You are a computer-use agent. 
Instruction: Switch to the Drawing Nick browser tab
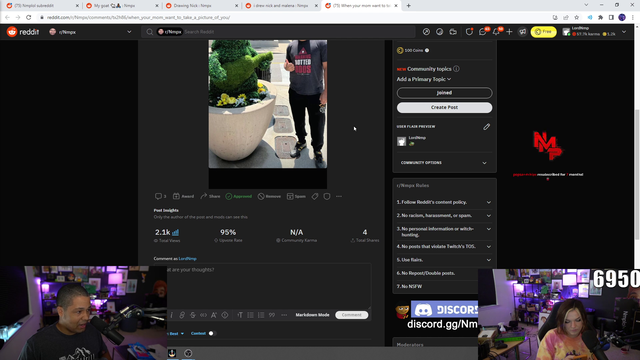[x=202, y=6]
